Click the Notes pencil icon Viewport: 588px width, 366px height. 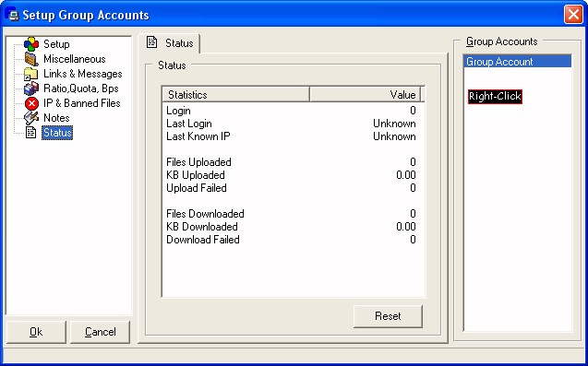[31, 118]
